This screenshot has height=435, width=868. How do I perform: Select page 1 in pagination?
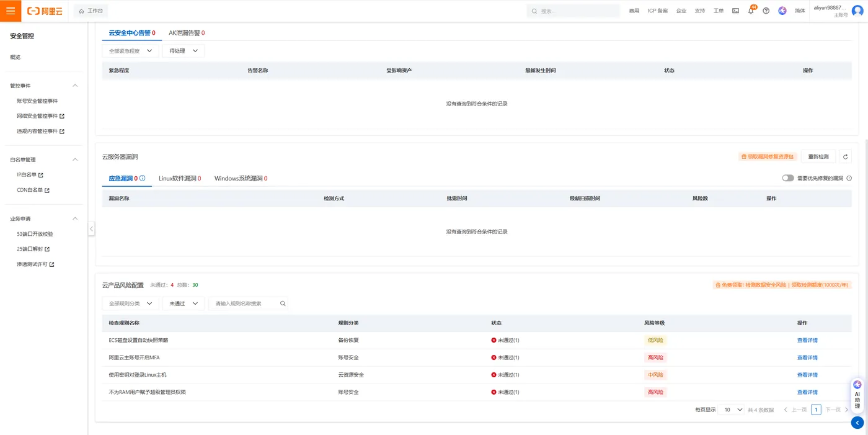817,410
